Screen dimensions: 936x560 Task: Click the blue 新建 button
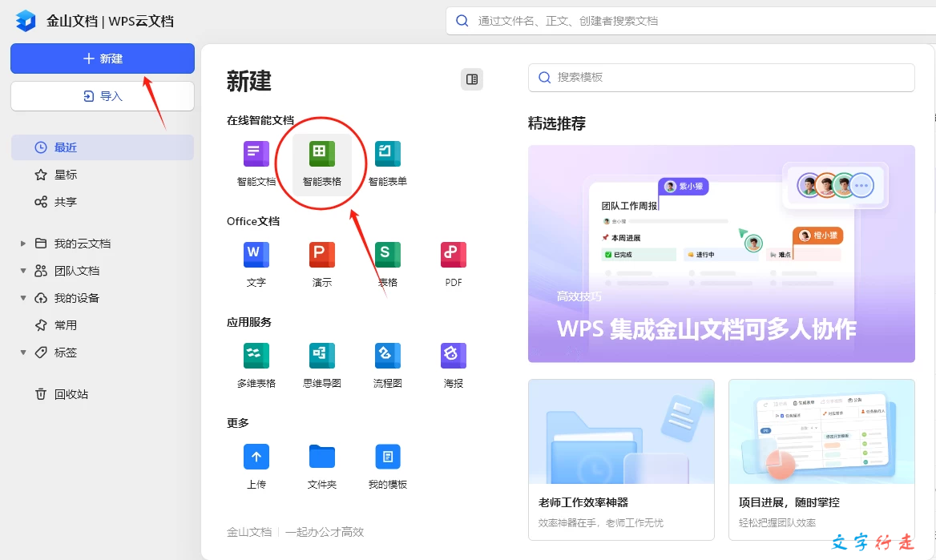tap(102, 58)
